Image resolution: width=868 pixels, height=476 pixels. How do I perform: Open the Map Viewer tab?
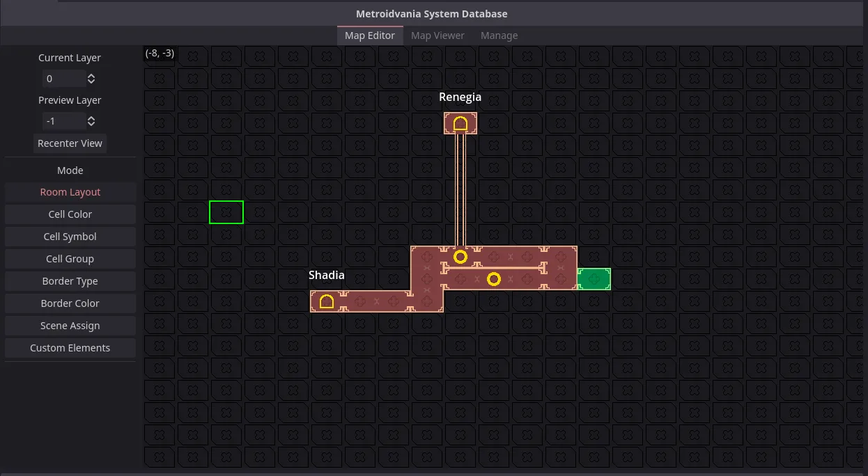[x=437, y=35]
